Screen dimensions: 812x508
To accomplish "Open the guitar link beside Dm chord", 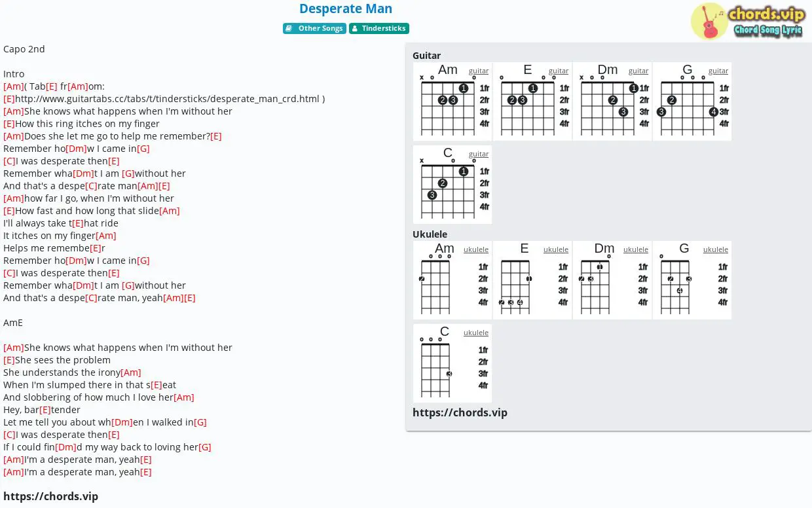I will click(x=638, y=71).
